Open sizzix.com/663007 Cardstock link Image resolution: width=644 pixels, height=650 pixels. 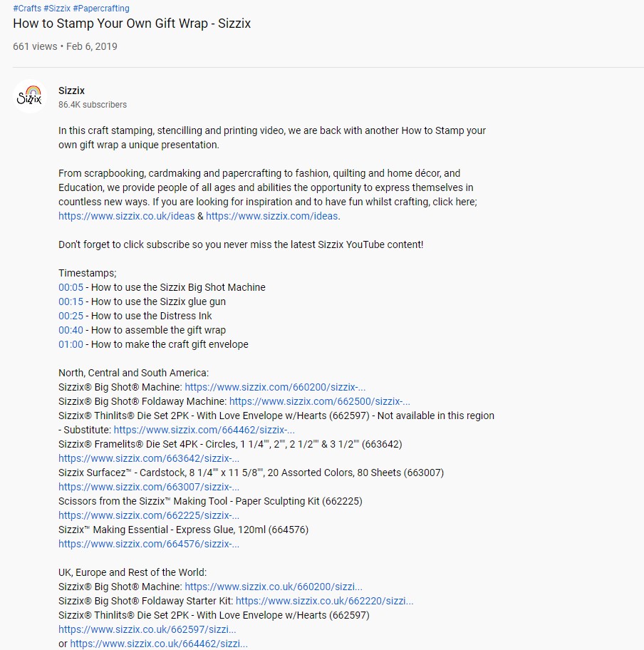point(149,487)
